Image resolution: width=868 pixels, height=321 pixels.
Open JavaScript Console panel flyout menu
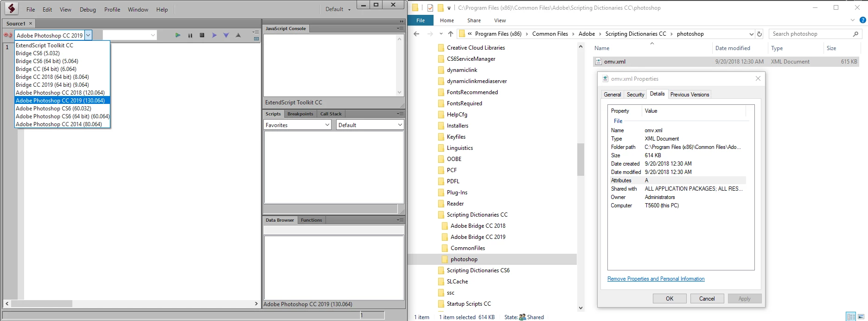(x=400, y=28)
